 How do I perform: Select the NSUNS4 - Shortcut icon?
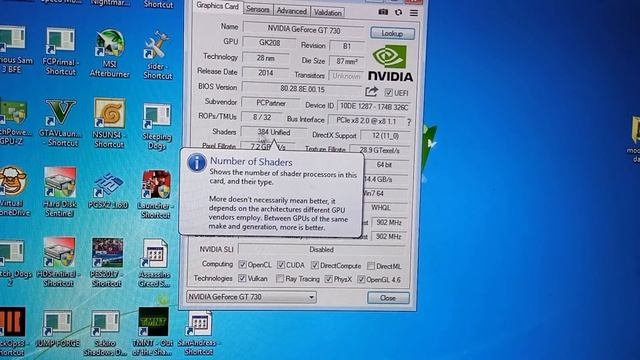pos(109,123)
